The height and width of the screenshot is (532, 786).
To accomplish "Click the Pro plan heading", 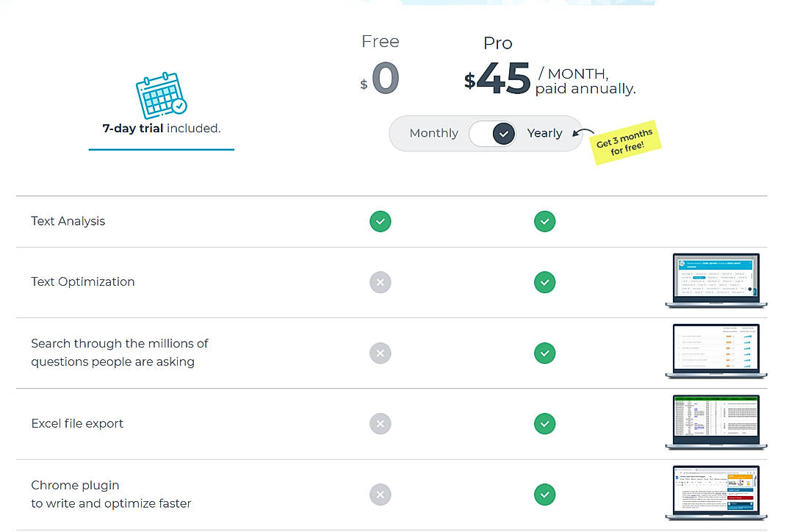I will coord(497,43).
